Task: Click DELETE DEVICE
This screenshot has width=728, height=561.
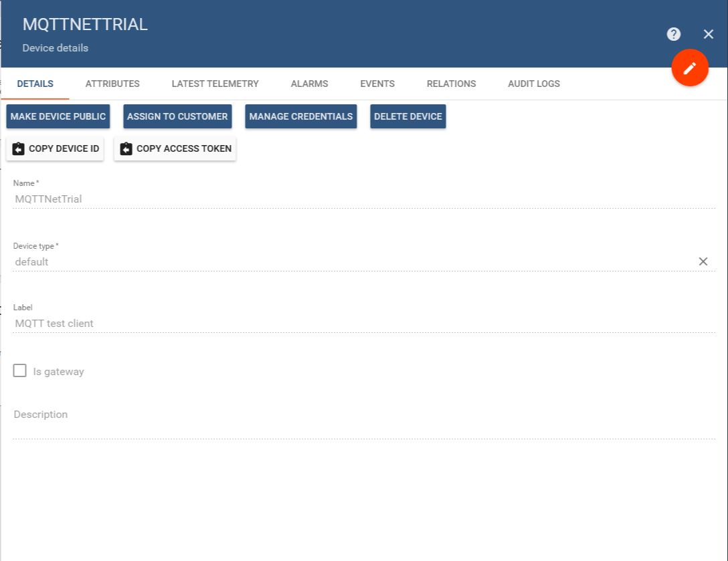Action: [x=408, y=116]
